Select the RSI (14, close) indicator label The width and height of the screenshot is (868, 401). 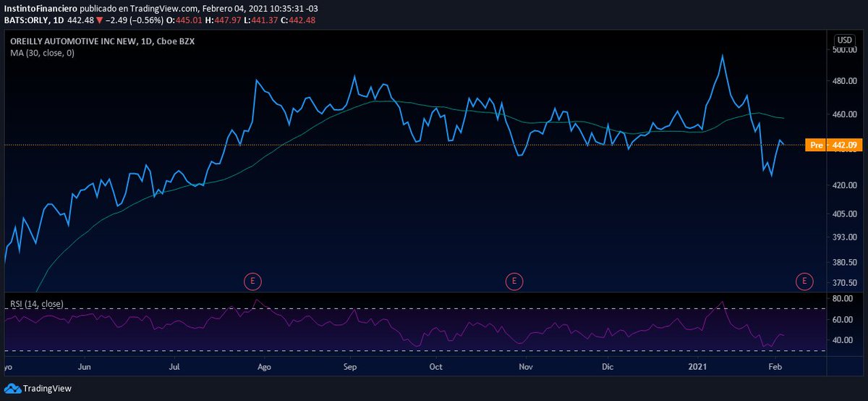pos(36,303)
